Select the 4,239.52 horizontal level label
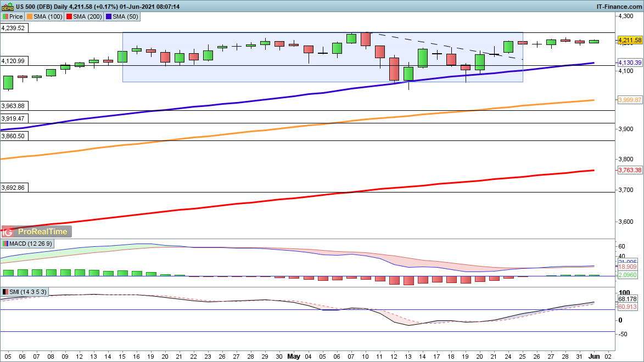Screen dimensions: 644x362 [13, 28]
